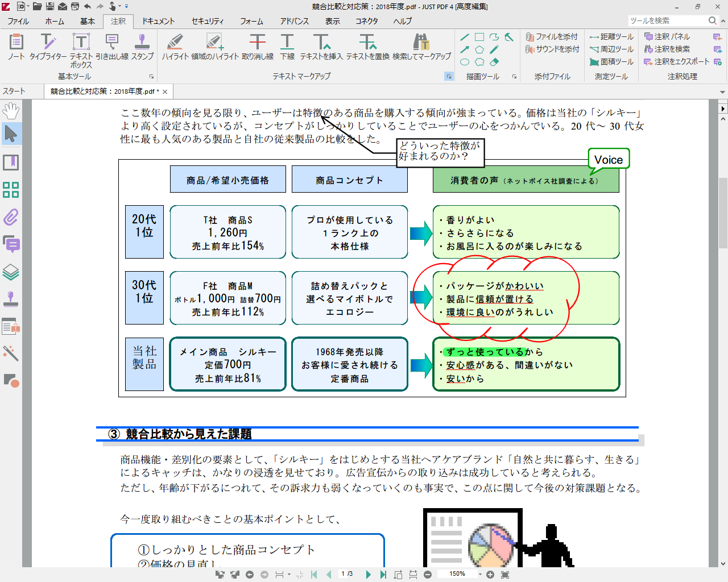Viewport: 728px width, 582px height.
Task: Select the pencil drawing tool
Action: 494,49
